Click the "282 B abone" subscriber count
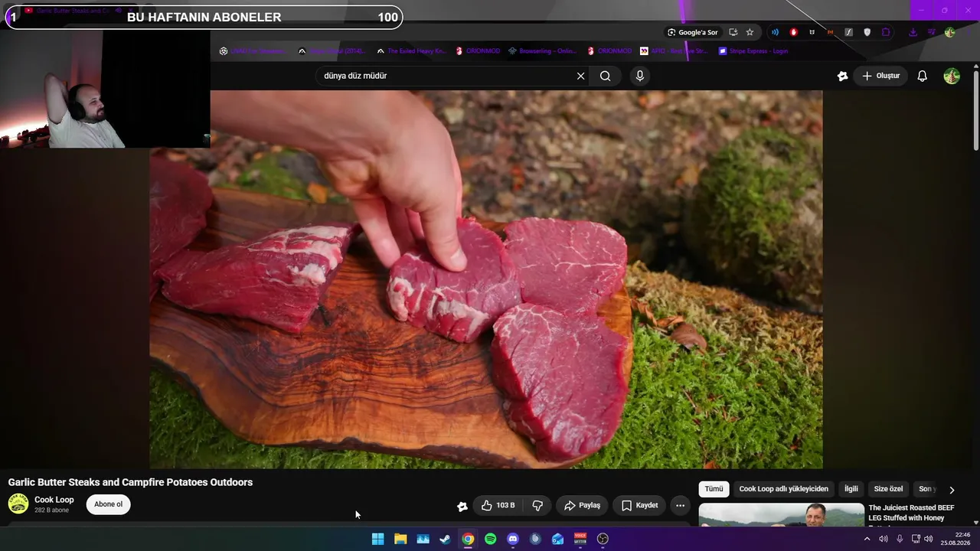The width and height of the screenshot is (980, 551). point(52,510)
